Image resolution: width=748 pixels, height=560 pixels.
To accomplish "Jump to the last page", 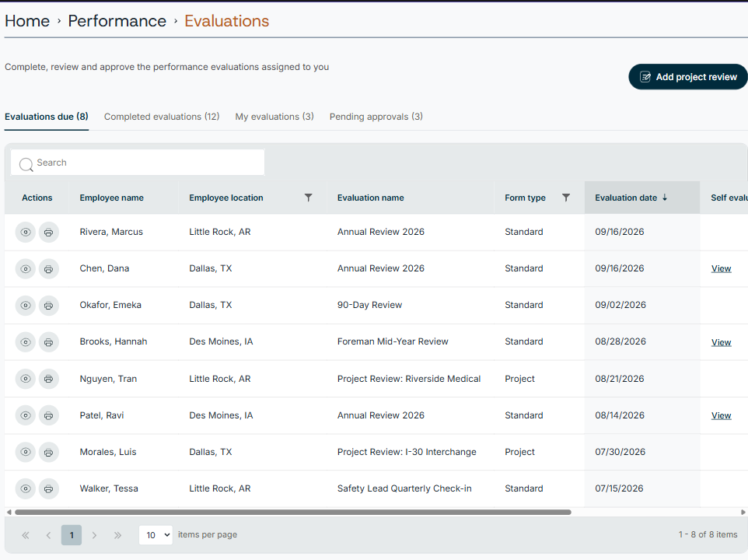I will (x=117, y=535).
